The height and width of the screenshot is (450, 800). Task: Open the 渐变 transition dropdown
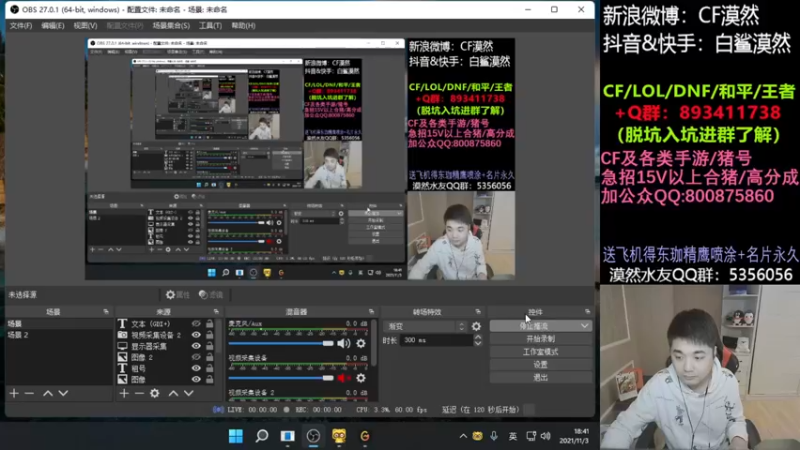[x=425, y=326]
